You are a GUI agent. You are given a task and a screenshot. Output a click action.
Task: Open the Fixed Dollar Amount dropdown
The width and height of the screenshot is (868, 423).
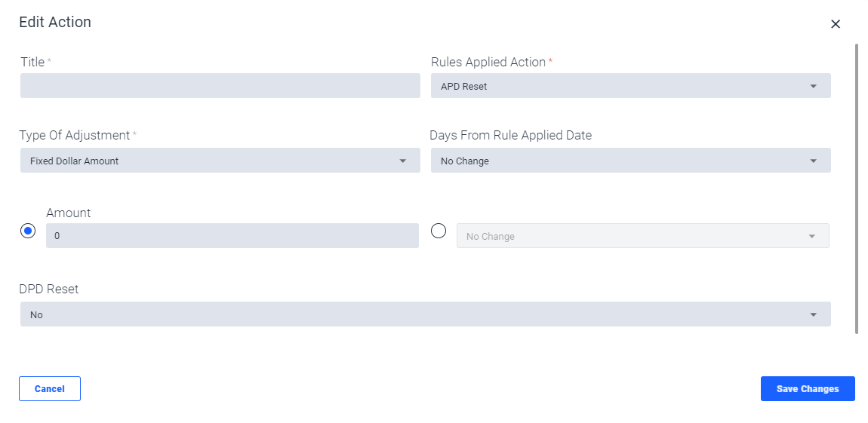(x=220, y=161)
